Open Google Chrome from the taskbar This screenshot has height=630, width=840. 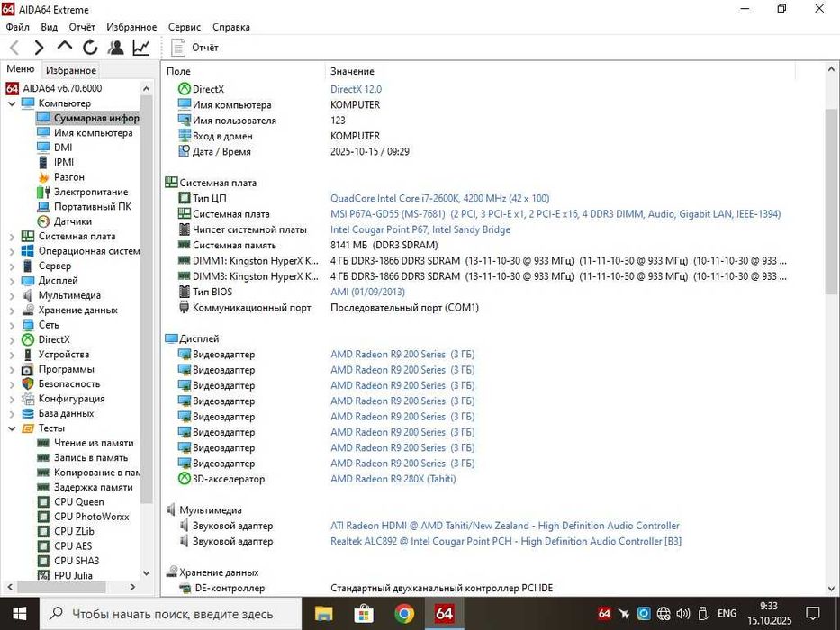[x=404, y=614]
